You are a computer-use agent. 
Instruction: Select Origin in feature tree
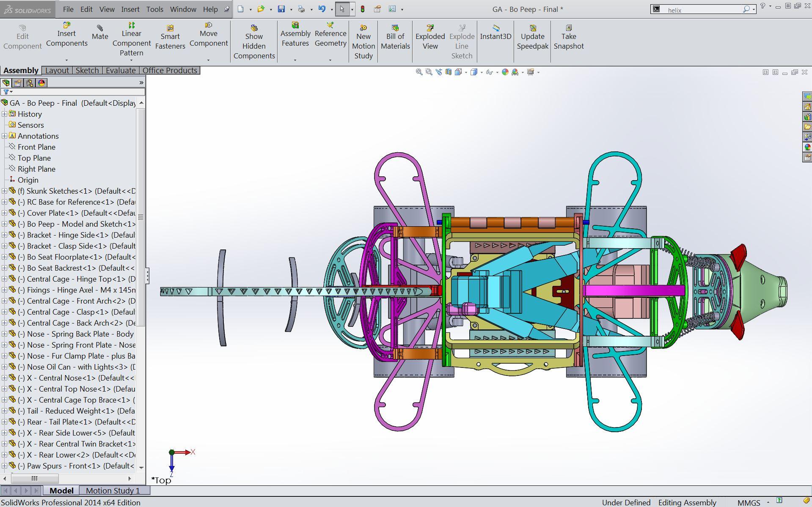(28, 180)
